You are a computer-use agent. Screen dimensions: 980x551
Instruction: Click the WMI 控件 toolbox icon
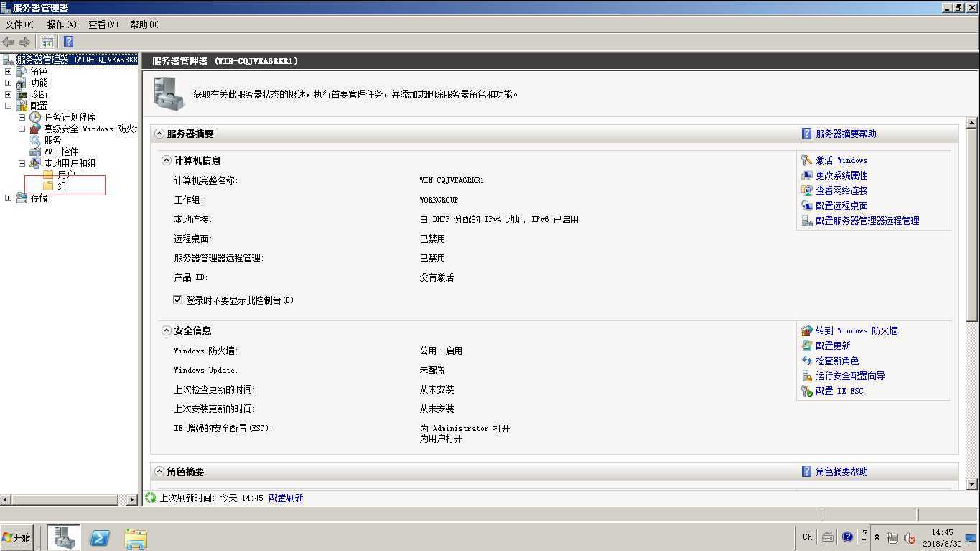click(35, 152)
